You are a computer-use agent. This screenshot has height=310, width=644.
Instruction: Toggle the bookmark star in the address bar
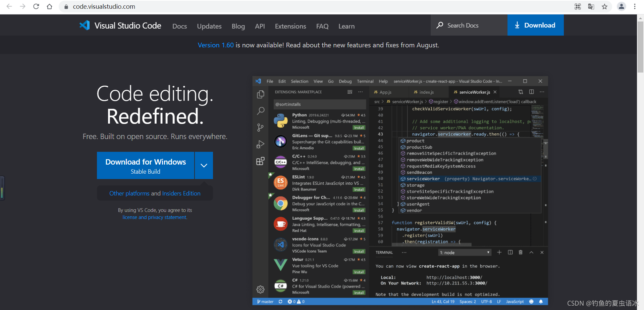tap(604, 6)
